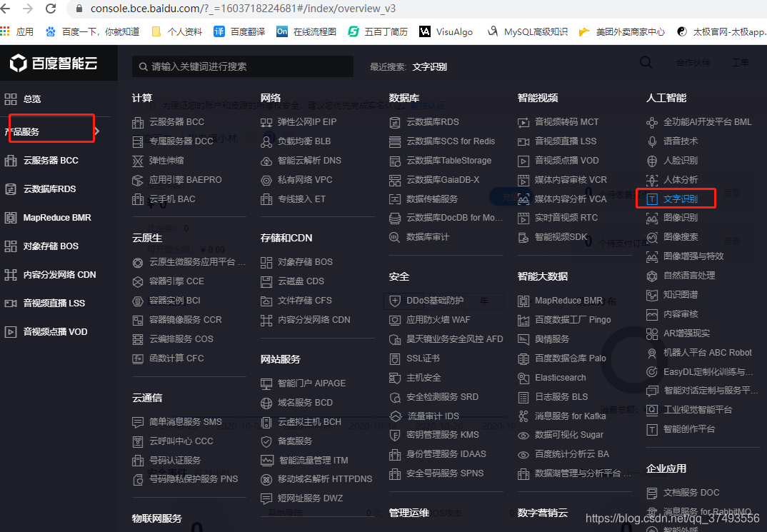The height and width of the screenshot is (532, 767).
Task: Click 自然语言处理 in AI list
Action: point(689,276)
